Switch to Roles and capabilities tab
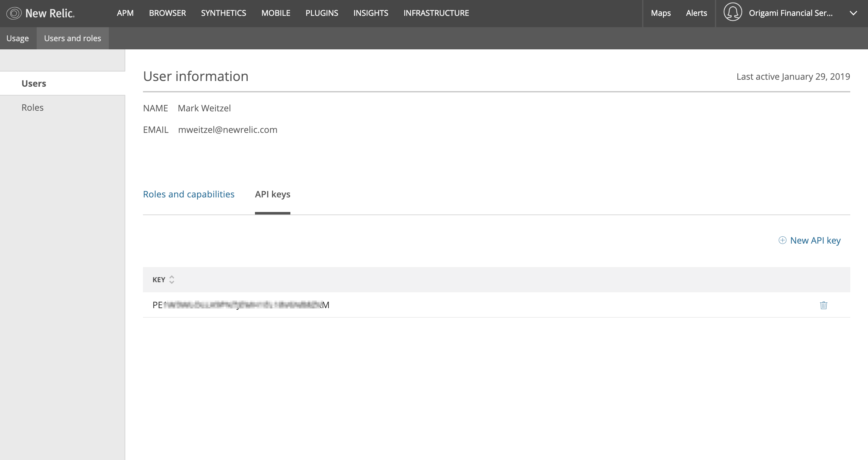Screen dimensions: 868x460 (188, 194)
